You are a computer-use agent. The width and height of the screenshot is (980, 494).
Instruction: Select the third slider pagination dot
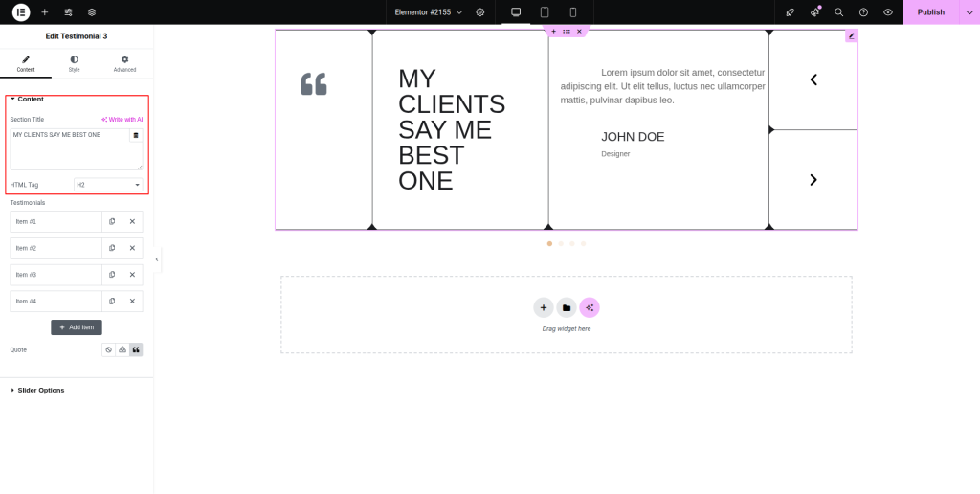(572, 244)
